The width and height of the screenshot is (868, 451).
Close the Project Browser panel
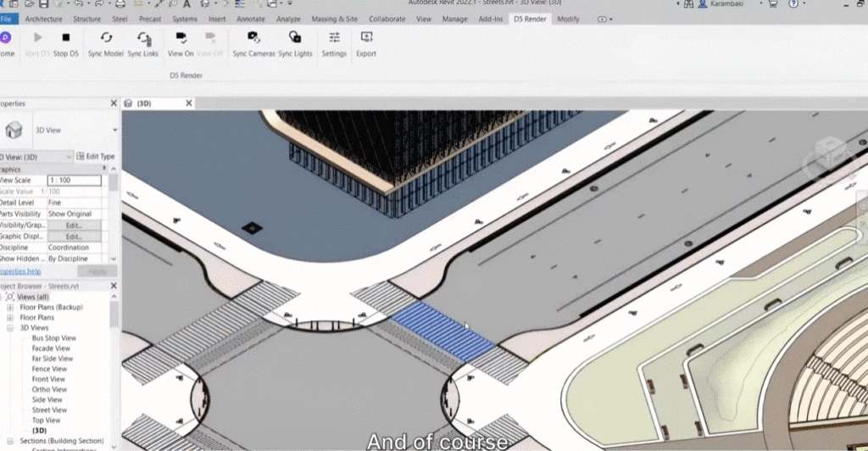click(x=114, y=286)
